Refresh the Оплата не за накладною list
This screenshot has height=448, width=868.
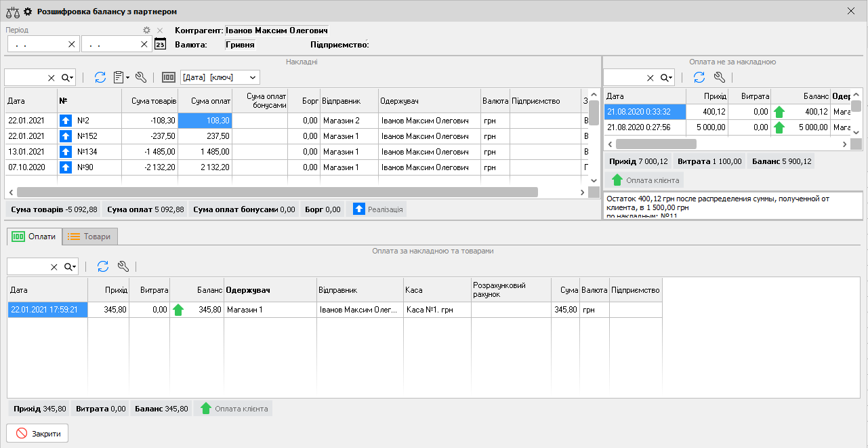coord(699,77)
